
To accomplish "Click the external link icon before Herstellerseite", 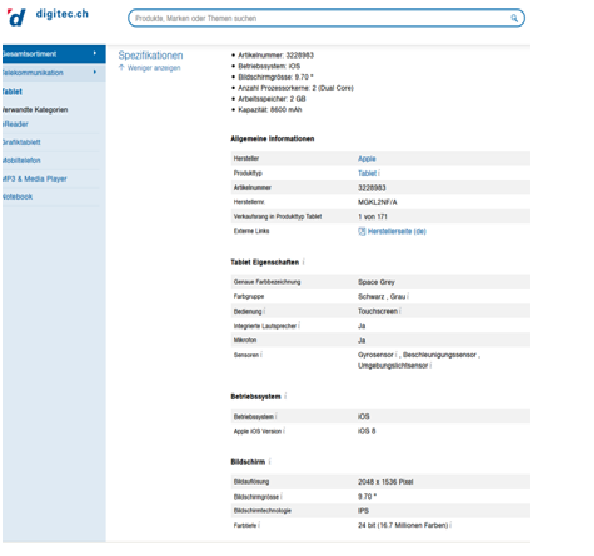I will click(362, 231).
